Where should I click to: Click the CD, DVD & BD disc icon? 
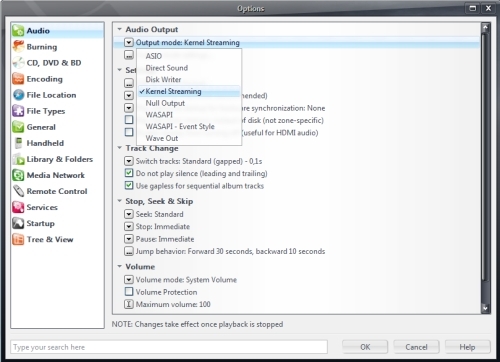coord(18,63)
